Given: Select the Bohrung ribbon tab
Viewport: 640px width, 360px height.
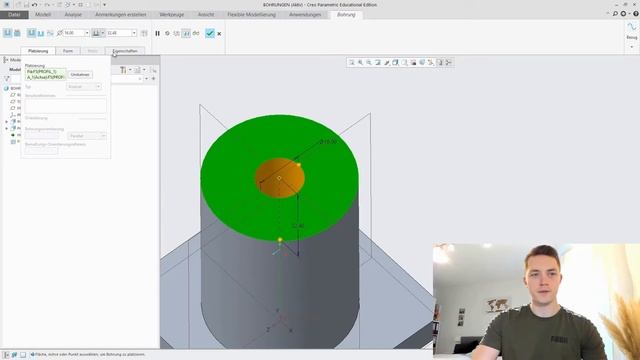Looking at the screenshot, I should click(x=346, y=15).
